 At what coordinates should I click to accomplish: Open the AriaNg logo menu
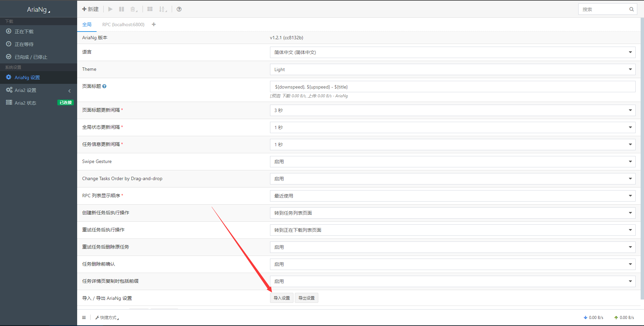[x=38, y=9]
